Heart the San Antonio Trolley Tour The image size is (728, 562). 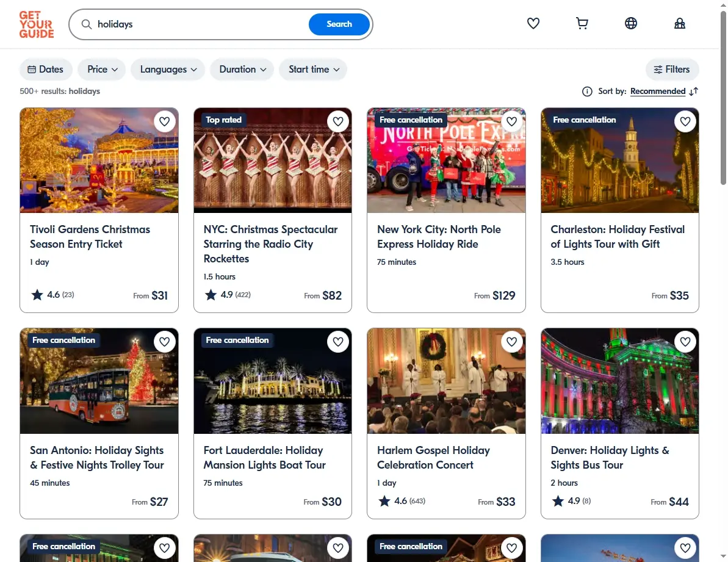[164, 342]
